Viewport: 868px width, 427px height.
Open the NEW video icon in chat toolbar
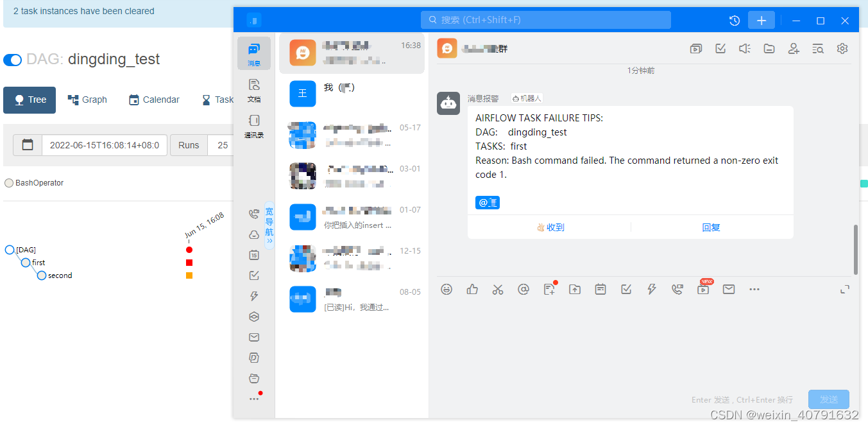click(704, 288)
